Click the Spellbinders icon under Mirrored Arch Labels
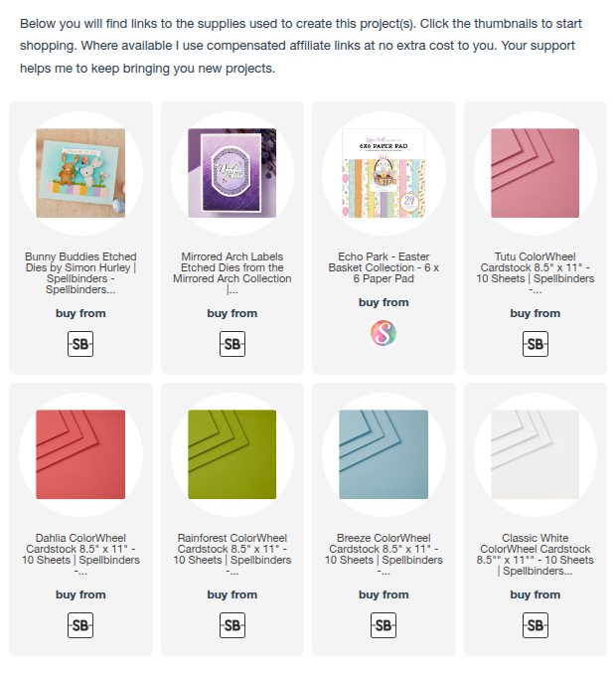This screenshot has width=616, height=677. 232,344
